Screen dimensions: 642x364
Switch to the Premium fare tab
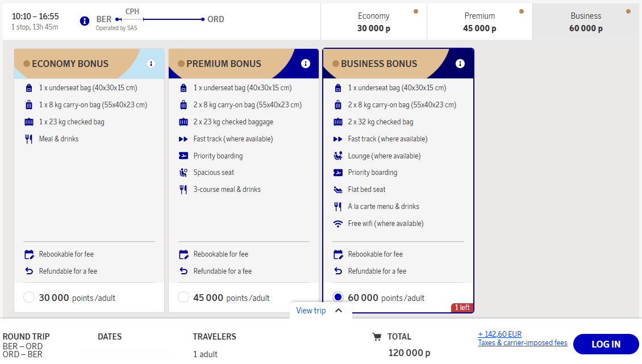(x=479, y=22)
